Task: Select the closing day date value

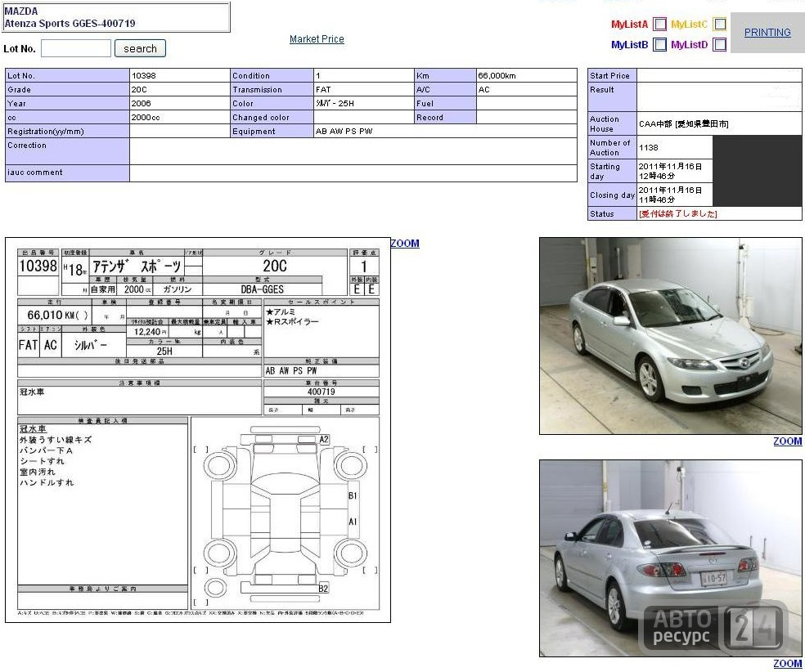Action: tap(670, 195)
